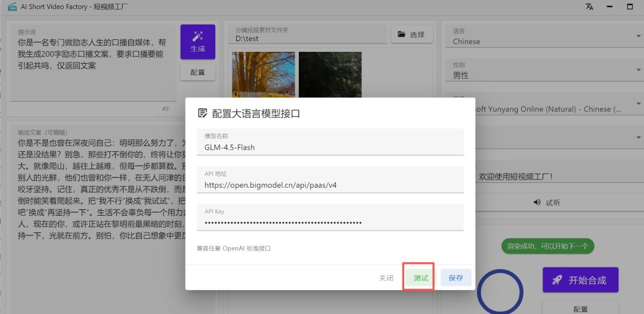Click the 分镜视频素材文件夹 D:\test field
The width and height of the screenshot is (644, 314).
click(x=308, y=35)
